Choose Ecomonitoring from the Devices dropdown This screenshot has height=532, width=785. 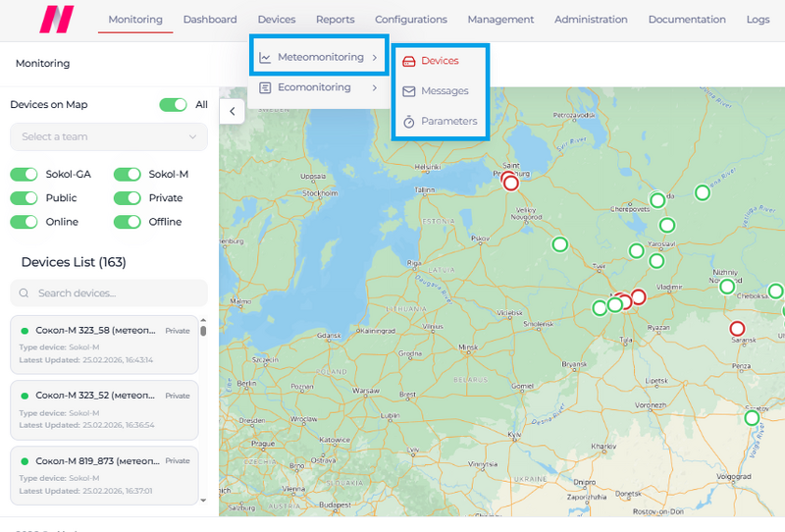coord(319,87)
